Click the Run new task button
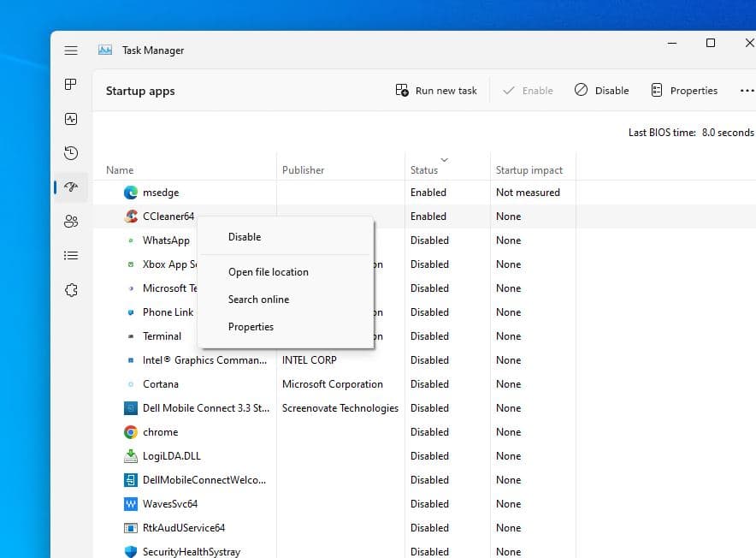 point(436,91)
